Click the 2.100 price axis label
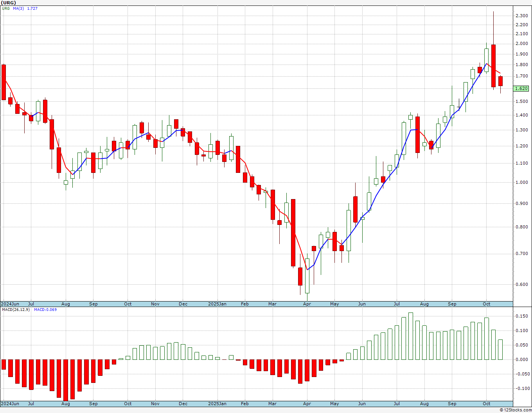Screen dimensions: 532x413 coord(521,34)
